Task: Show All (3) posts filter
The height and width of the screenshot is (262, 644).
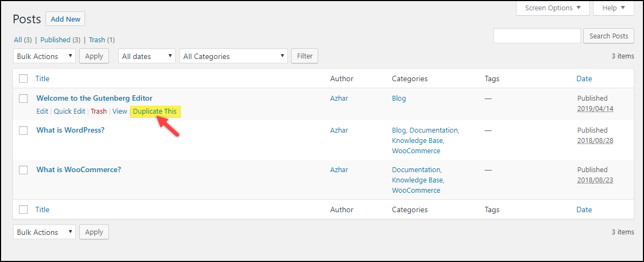Action: [23, 40]
